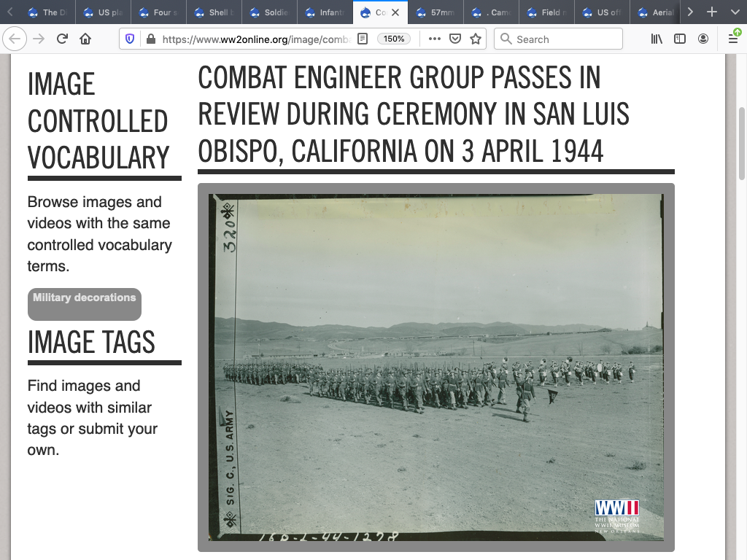Toggle reader view in the address bar
This screenshot has height=560, width=747.
363,39
